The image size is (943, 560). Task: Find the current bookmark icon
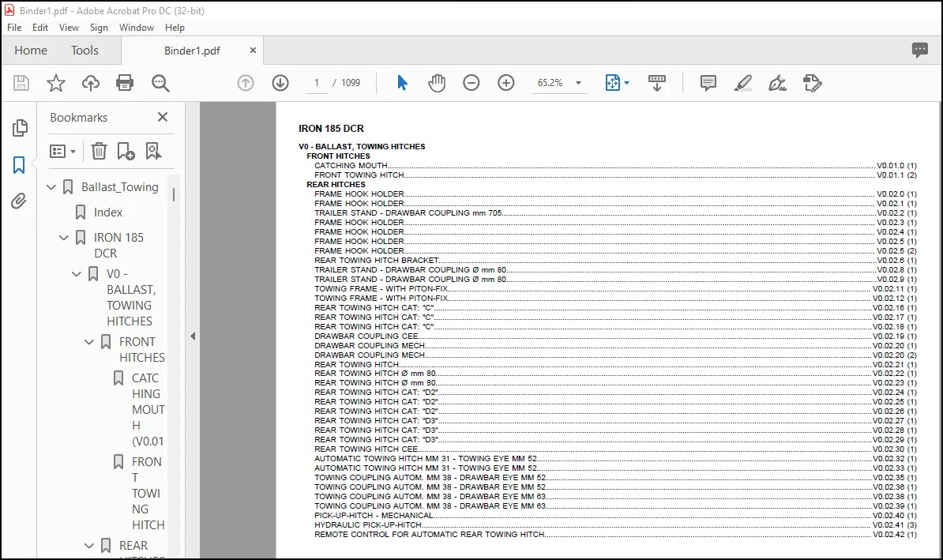[153, 151]
